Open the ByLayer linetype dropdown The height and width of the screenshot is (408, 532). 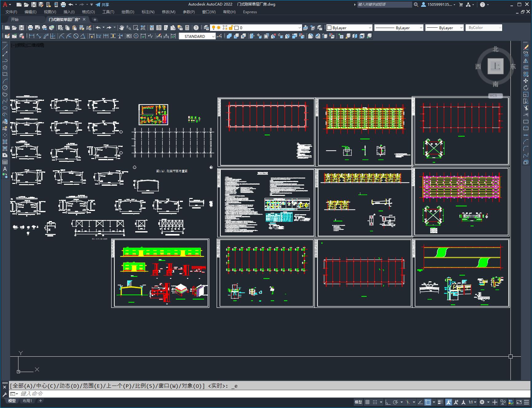pyautogui.click(x=421, y=28)
